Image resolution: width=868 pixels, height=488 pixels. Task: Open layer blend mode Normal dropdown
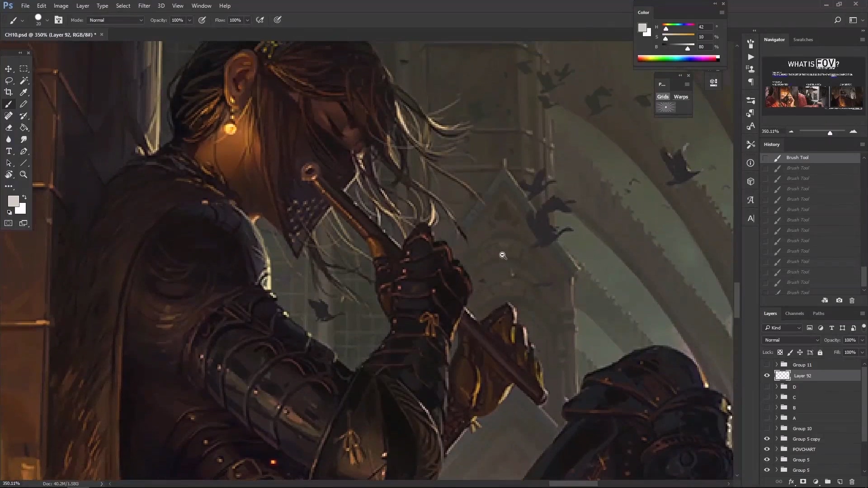click(x=791, y=340)
